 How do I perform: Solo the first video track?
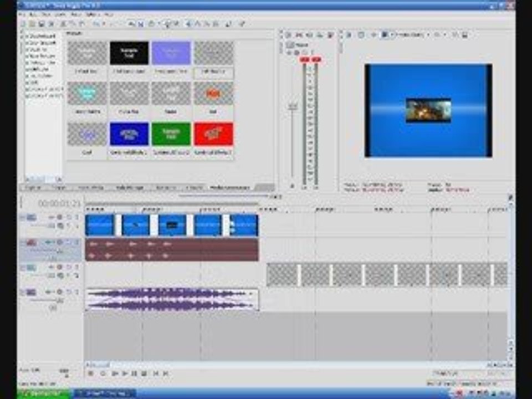[76, 217]
